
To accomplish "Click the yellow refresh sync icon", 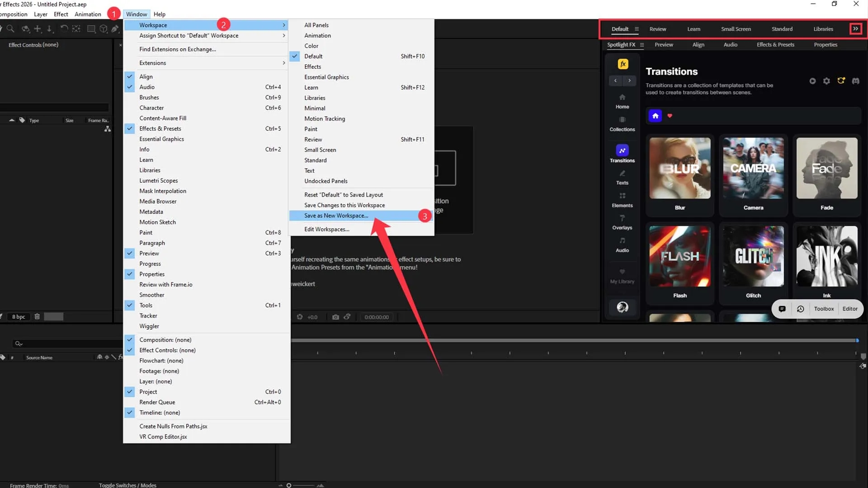I will tap(841, 81).
